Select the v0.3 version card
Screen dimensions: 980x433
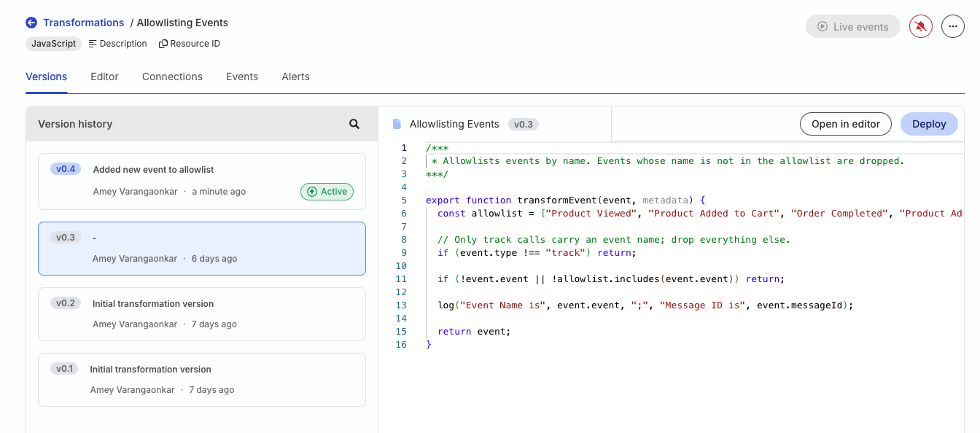(x=202, y=249)
